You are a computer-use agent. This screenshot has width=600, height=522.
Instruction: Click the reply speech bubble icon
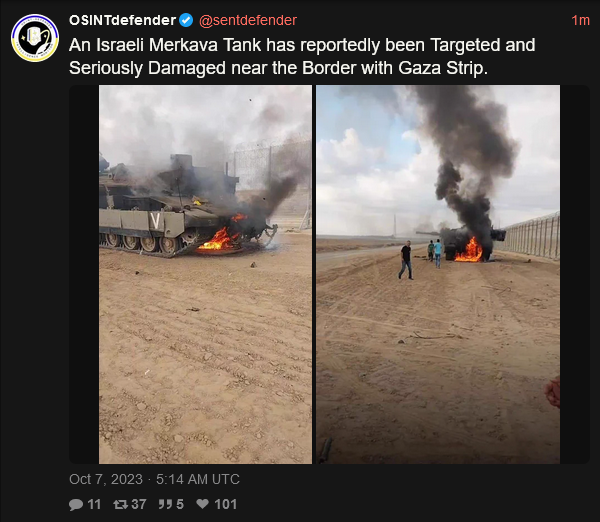[76, 504]
